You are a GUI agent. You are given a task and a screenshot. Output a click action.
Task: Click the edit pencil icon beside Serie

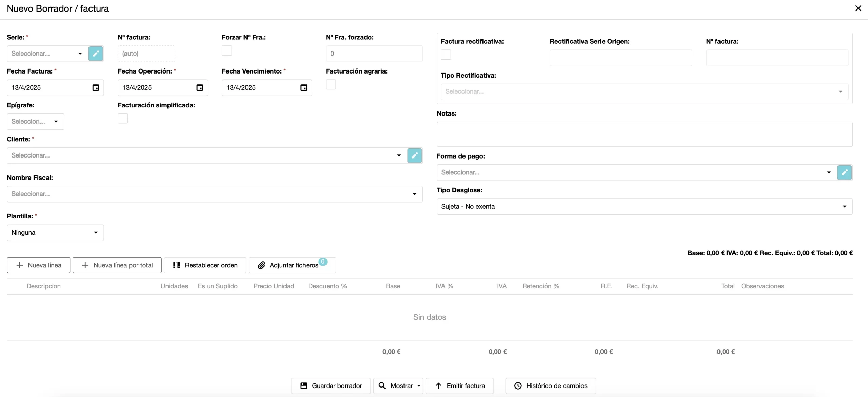tap(96, 54)
